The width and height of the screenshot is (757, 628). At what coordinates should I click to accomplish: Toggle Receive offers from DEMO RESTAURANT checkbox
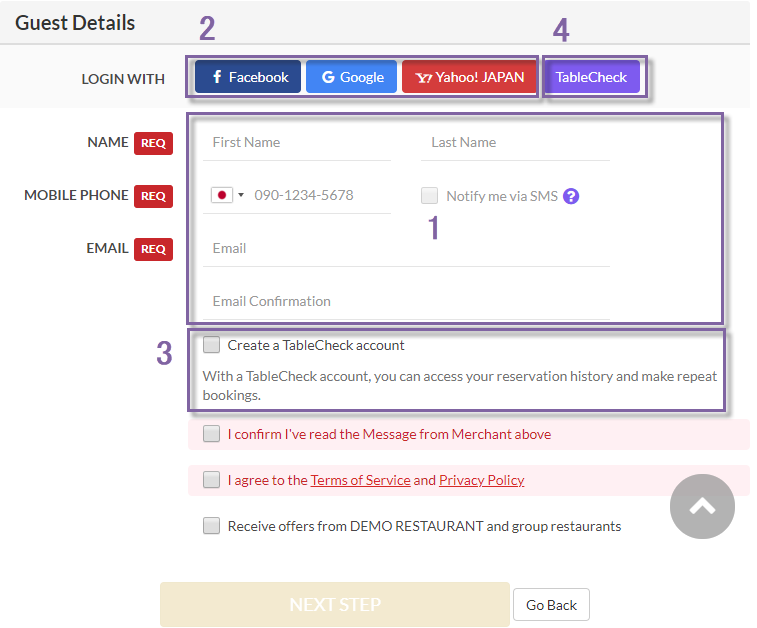point(212,526)
